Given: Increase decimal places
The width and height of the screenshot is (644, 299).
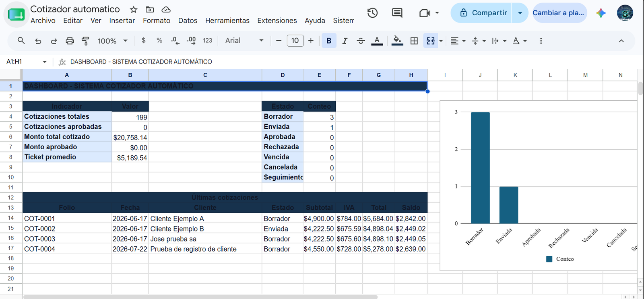Looking at the screenshot, I should coord(191,41).
